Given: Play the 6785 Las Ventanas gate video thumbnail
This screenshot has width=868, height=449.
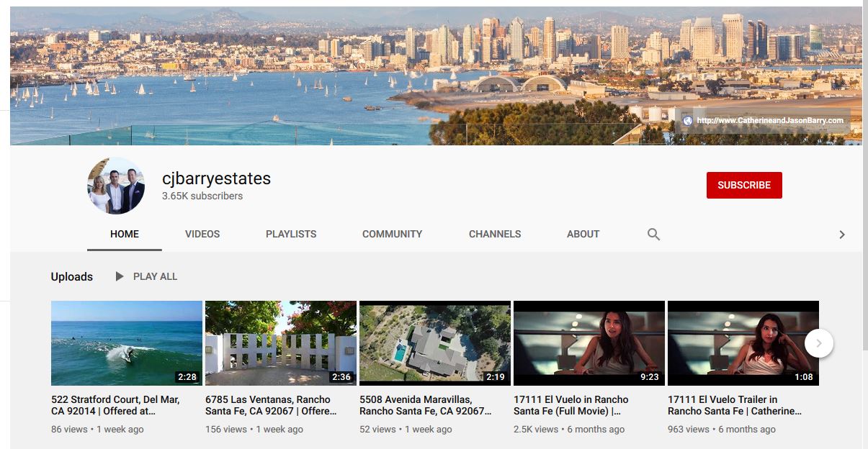Looking at the screenshot, I should (280, 343).
